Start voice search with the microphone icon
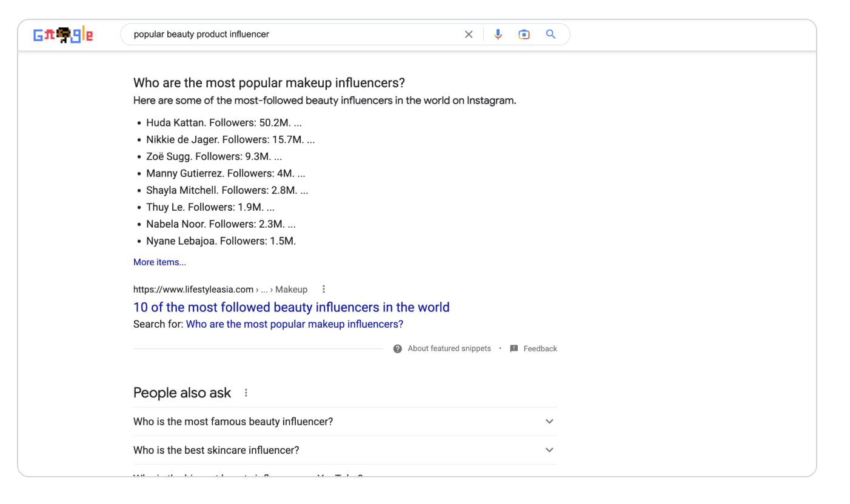The height and width of the screenshot is (504, 850). pyautogui.click(x=498, y=35)
